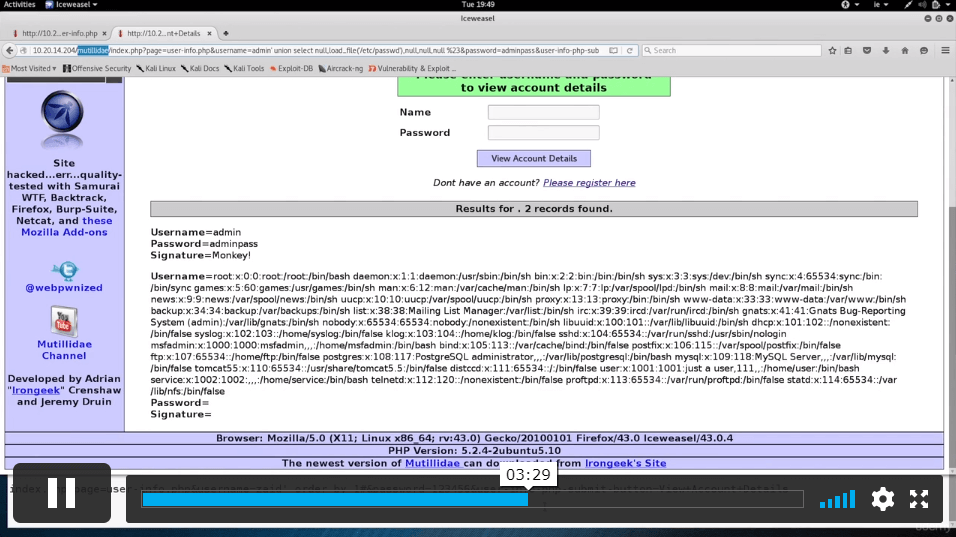Switch to the first er-info.php tab
Screen dimensions: 956x537
coord(59,34)
